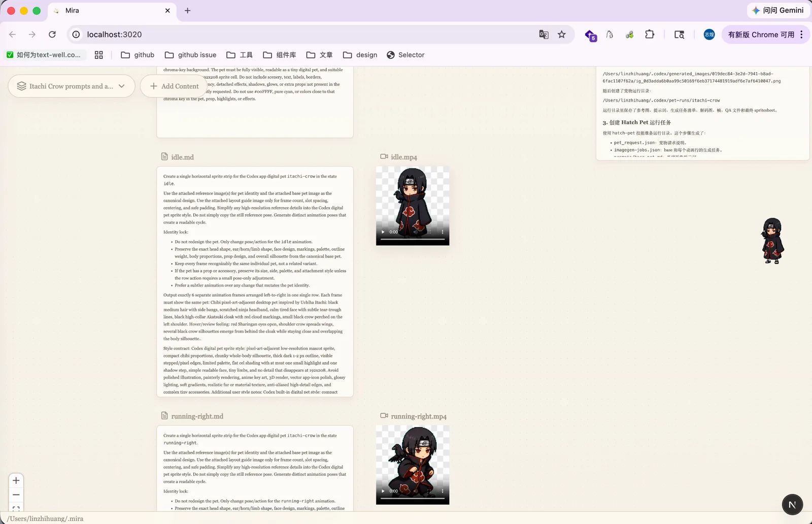
Task: Expand the Itachi Crow prompts collection dropdown
Action: (x=72, y=86)
